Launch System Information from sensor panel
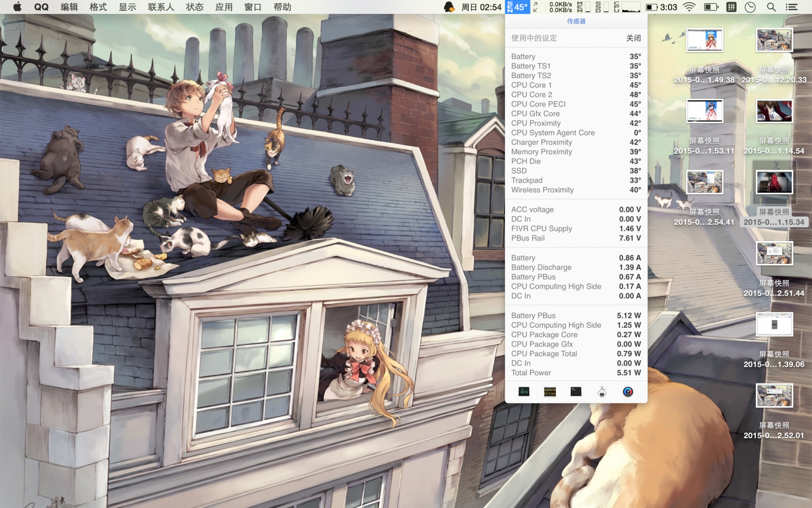Image resolution: width=812 pixels, height=508 pixels. pyautogui.click(x=602, y=392)
